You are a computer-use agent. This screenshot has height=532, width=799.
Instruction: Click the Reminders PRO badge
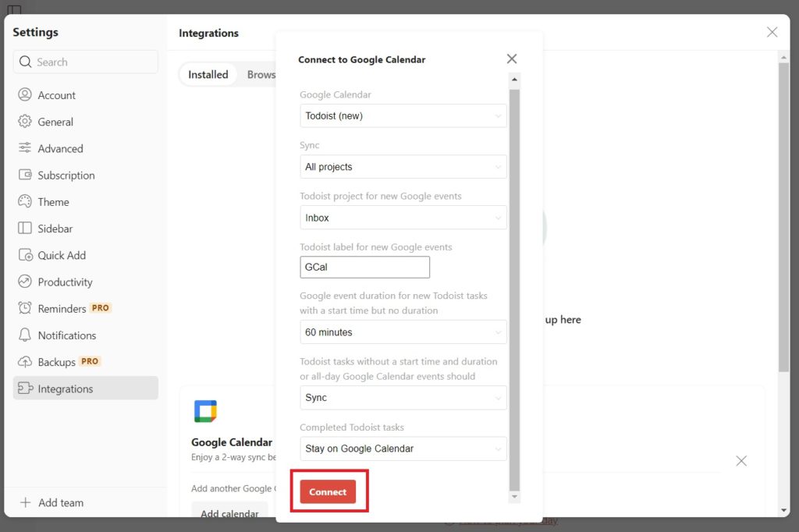tap(101, 308)
